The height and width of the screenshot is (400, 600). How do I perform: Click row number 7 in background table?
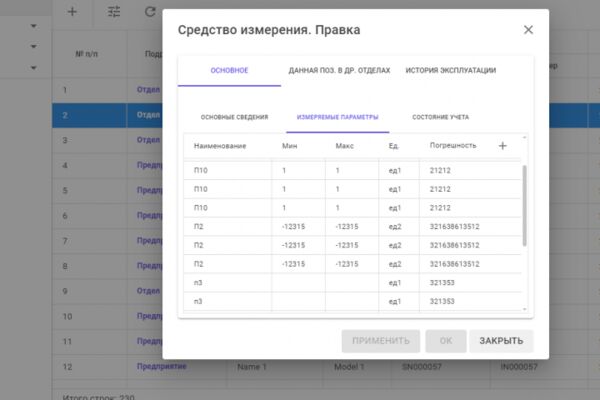(65, 241)
